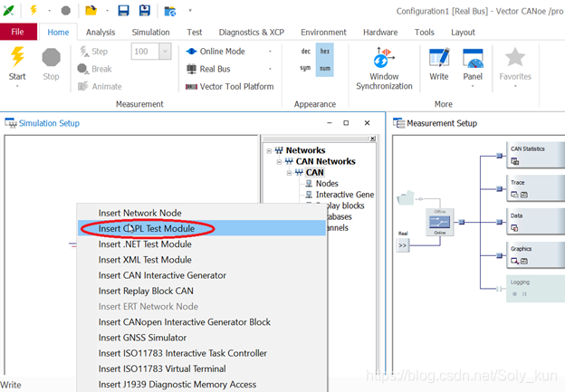This screenshot has height=392, width=565.
Task: Choose Insert CAN Interactive Generator
Action: pos(202,275)
